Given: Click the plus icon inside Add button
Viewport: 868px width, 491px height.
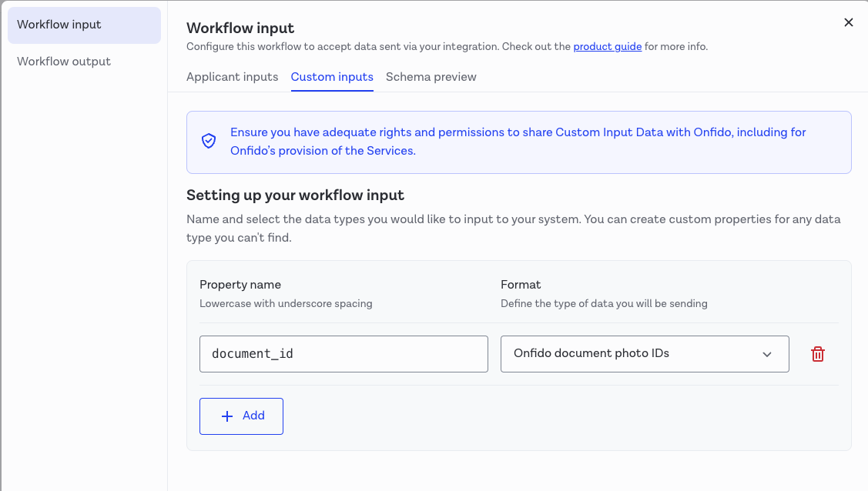Looking at the screenshot, I should coord(226,416).
